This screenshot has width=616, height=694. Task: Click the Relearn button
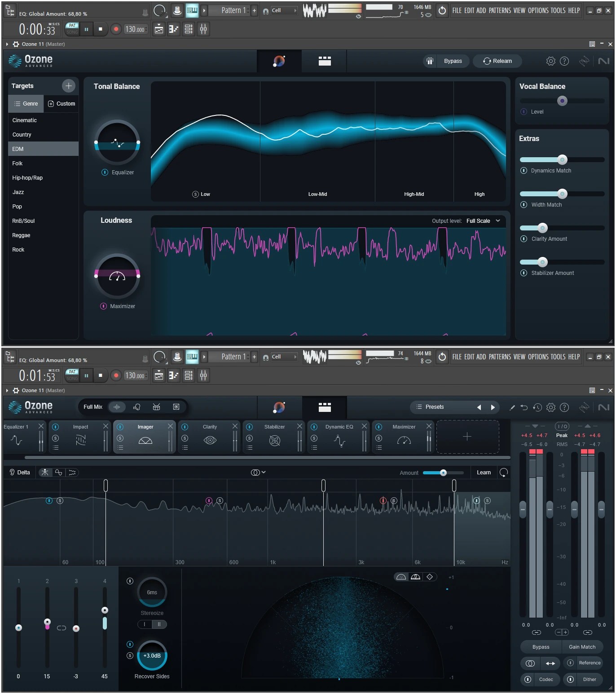pos(497,61)
